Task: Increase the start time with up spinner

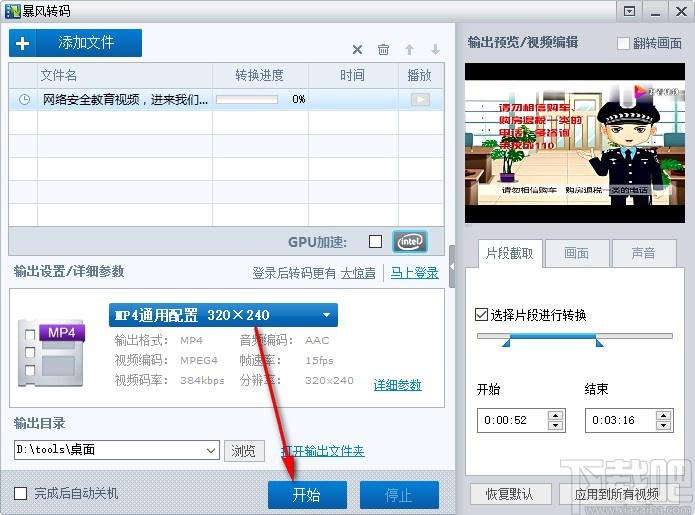Action: (x=555, y=415)
